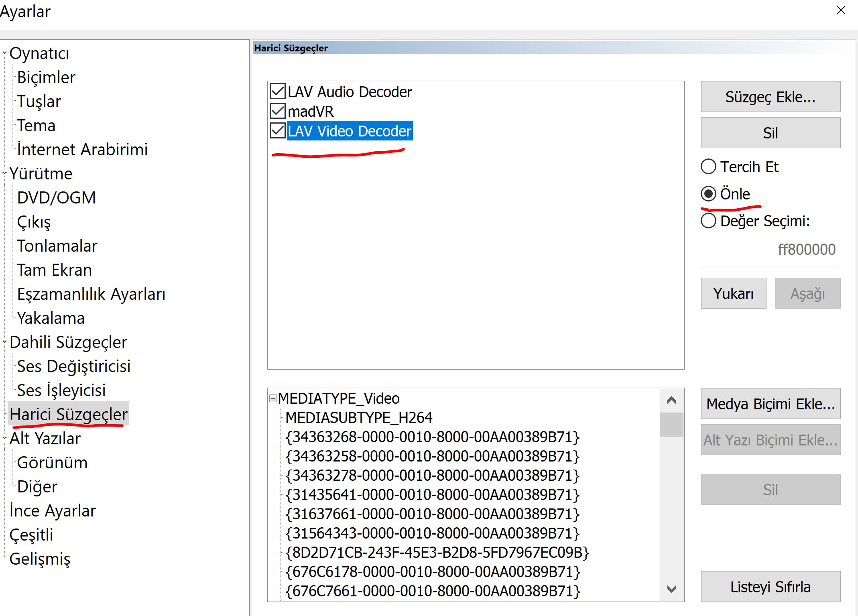Click the media type list scroll down arrow

coord(671,589)
